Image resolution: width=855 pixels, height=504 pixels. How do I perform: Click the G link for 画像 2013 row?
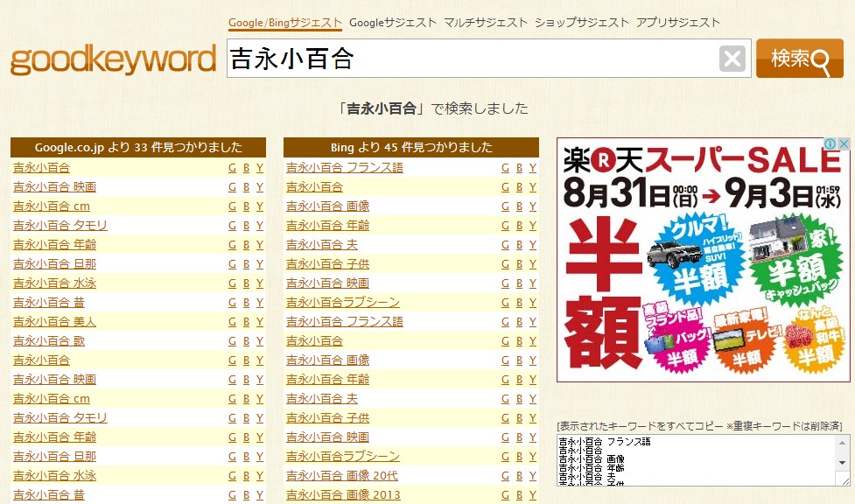tap(506, 494)
